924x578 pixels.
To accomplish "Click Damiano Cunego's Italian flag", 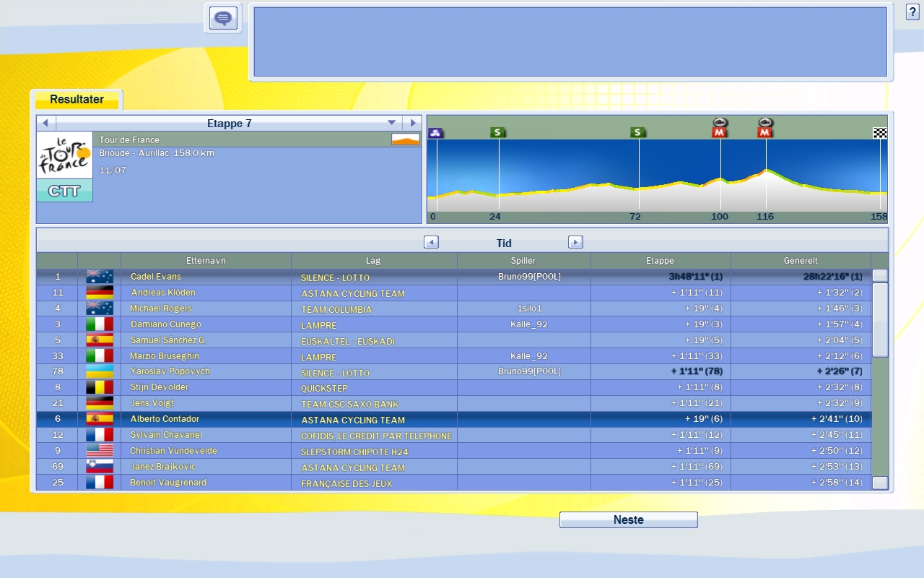I will (x=100, y=324).
